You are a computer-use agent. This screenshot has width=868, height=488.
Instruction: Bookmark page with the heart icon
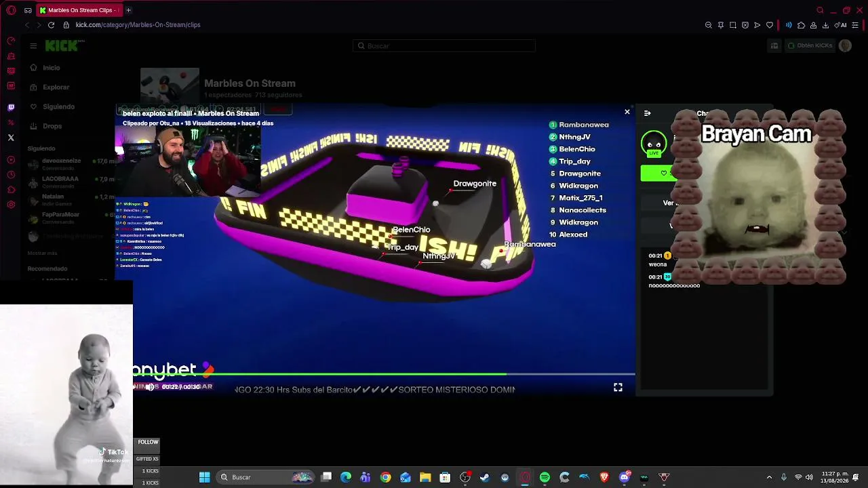(x=770, y=25)
